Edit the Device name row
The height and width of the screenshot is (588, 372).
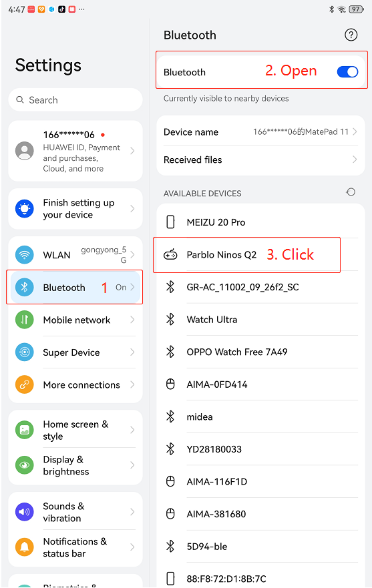point(260,132)
